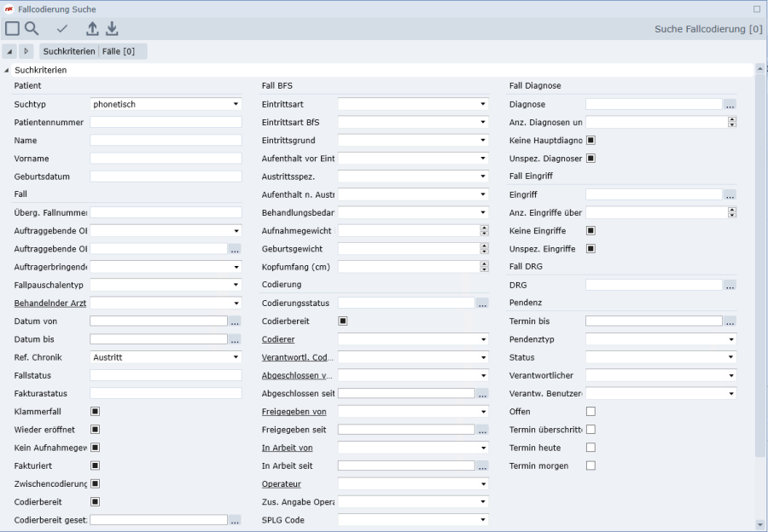Click the checkmark icon in toolbar
768x532 pixels.
click(62, 28)
